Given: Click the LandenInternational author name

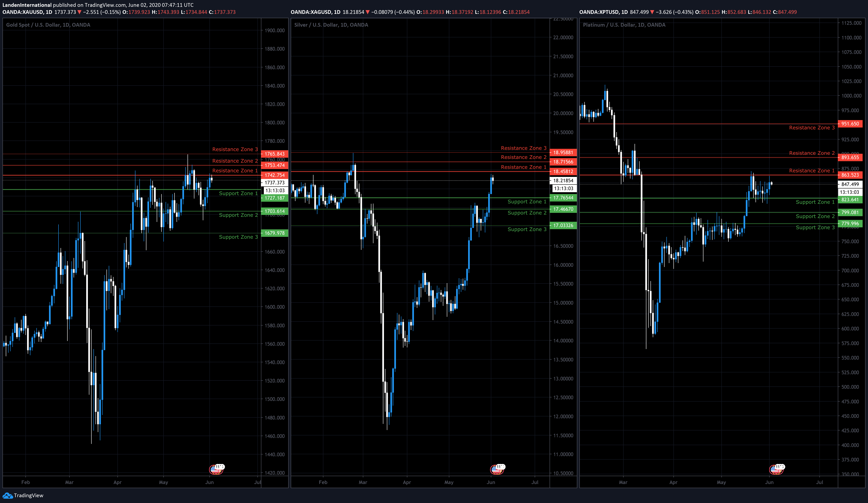Looking at the screenshot, I should 27,5.
